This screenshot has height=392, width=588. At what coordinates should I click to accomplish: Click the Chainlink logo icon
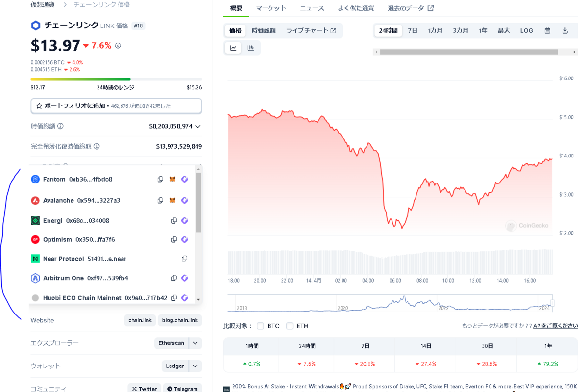click(x=36, y=26)
